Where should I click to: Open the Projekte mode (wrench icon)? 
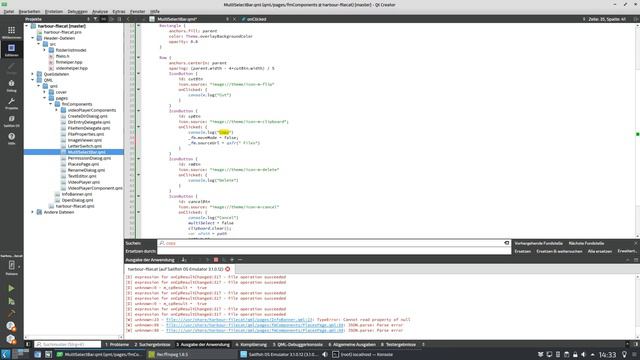coord(11,103)
